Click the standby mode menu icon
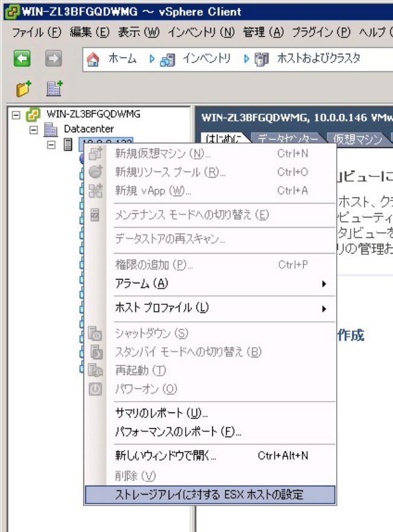This screenshot has width=393, height=532. click(x=96, y=352)
